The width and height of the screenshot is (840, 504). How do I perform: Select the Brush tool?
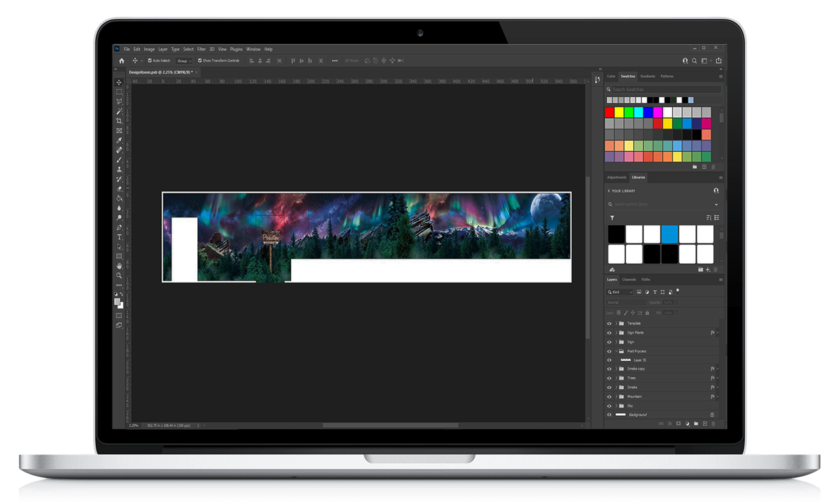click(119, 159)
